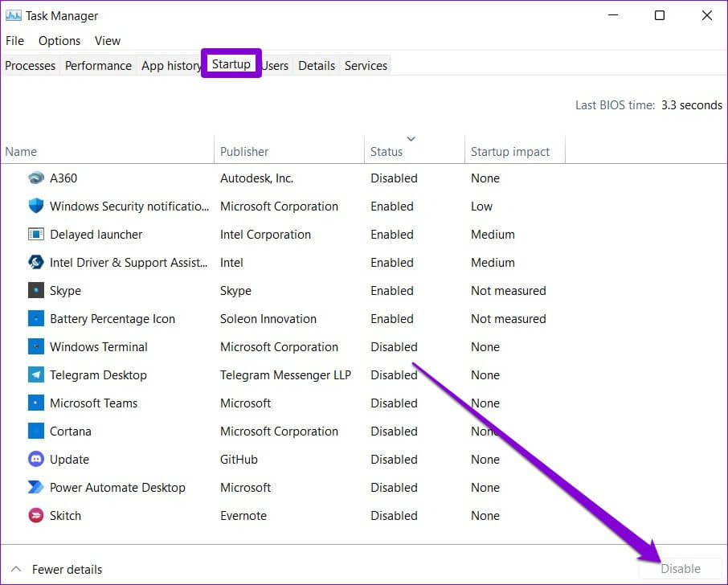The height and width of the screenshot is (585, 728).
Task: Click the Skitch icon
Action: (35, 515)
